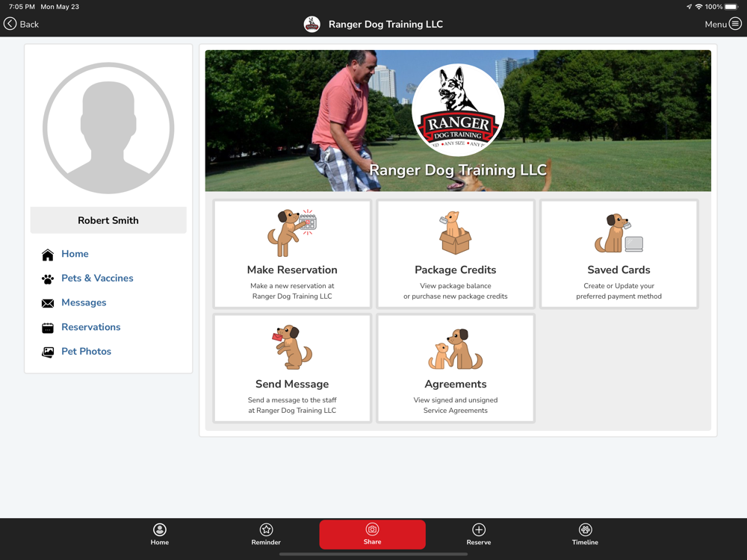Open the Messages sidebar link
The image size is (747, 560).
tap(84, 302)
